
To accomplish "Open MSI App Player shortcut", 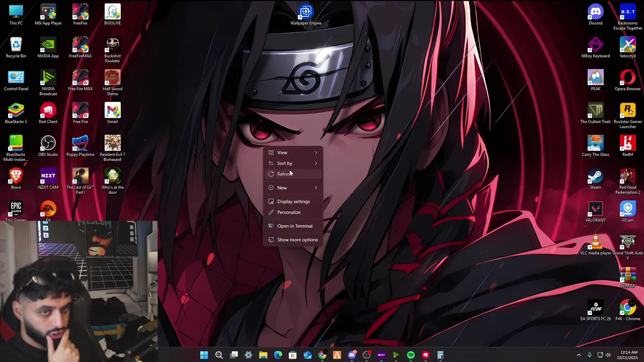I will pos(48,15).
